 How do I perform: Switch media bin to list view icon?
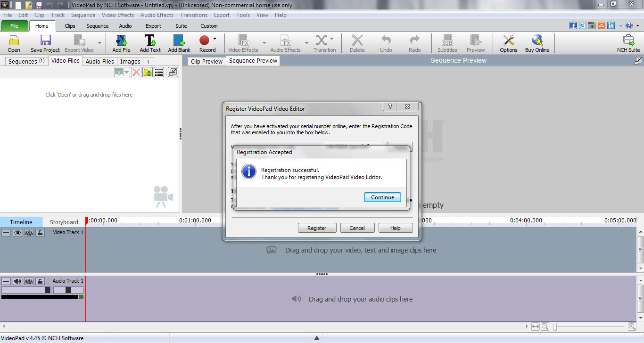point(159,72)
